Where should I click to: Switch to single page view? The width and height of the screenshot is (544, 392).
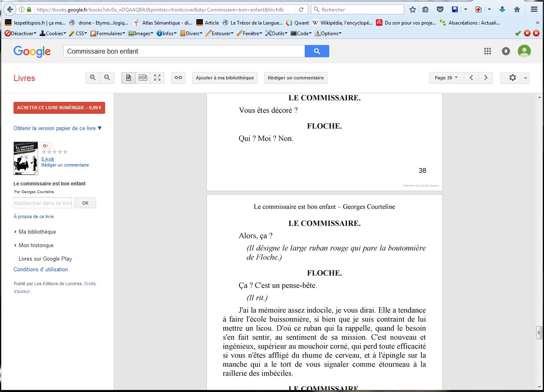coord(128,78)
